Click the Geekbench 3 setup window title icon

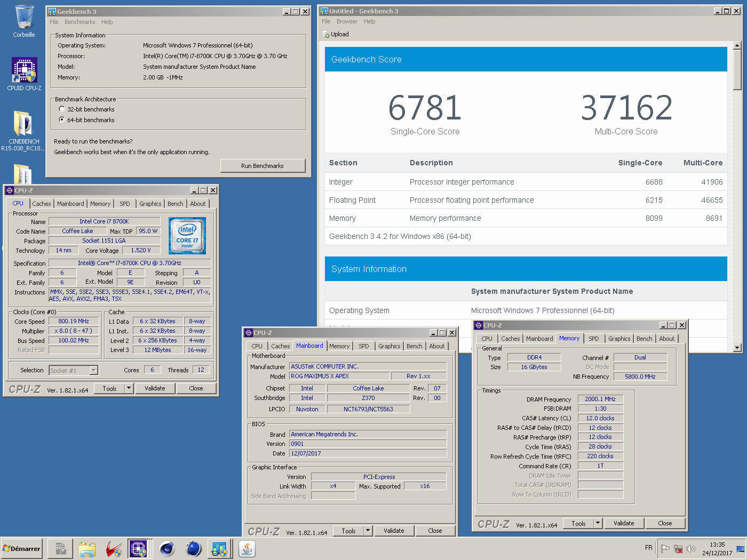52,11
